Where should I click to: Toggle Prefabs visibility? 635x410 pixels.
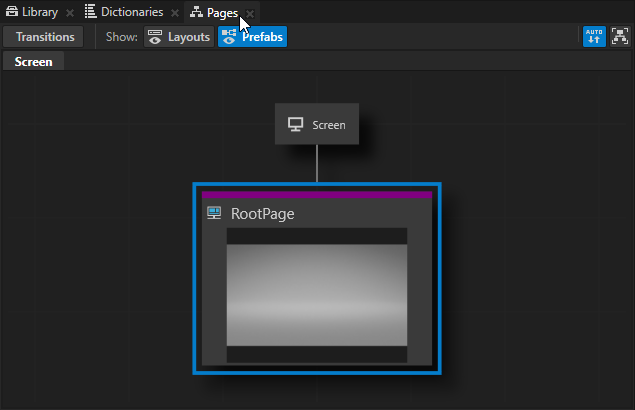(252, 37)
